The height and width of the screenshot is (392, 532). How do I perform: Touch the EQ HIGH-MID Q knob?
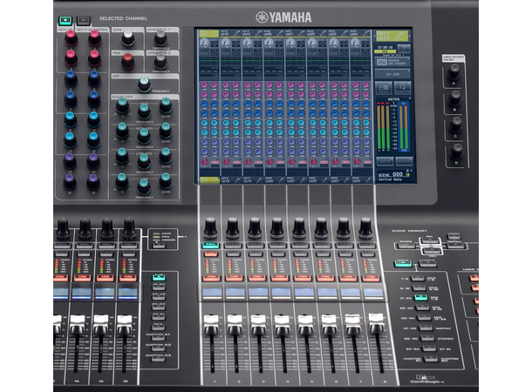tap(122, 132)
